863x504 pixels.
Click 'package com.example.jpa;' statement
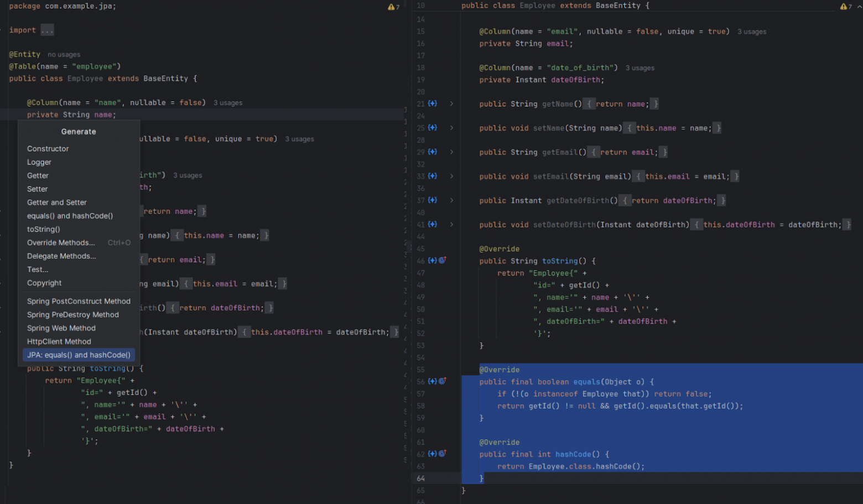(x=63, y=6)
